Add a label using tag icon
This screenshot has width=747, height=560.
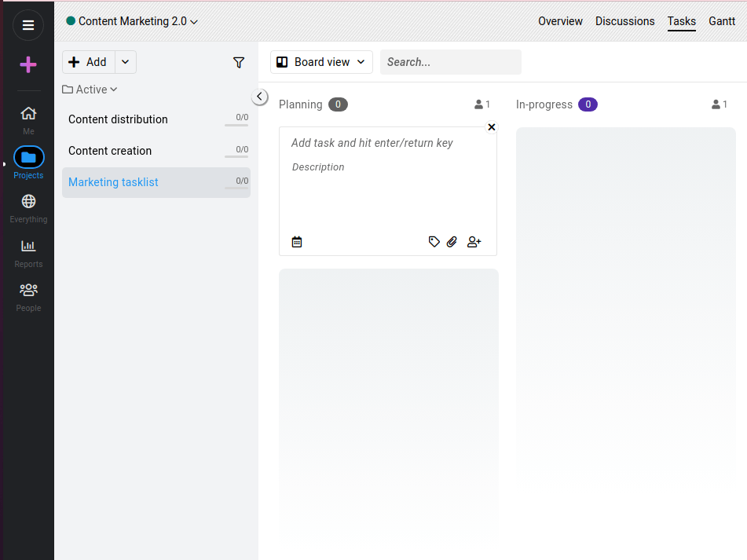click(x=434, y=242)
